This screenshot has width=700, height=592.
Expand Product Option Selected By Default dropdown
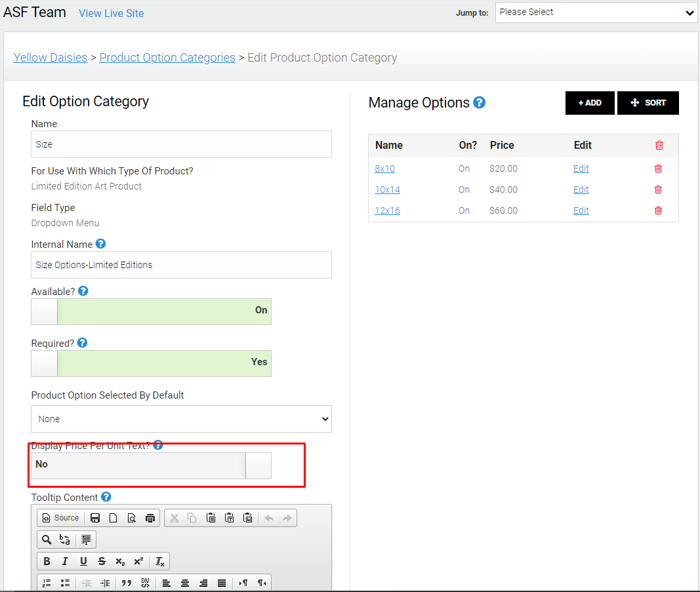[x=181, y=419]
